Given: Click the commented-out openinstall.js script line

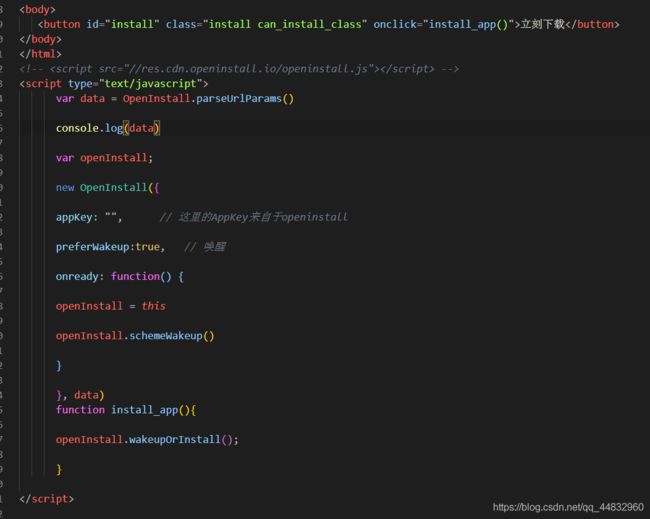Looking at the screenshot, I should coord(239,69).
